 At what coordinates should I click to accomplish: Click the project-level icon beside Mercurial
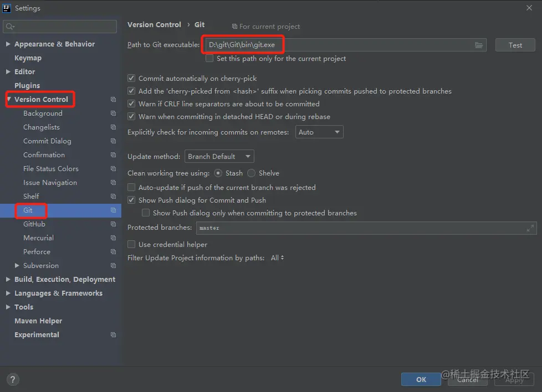pyautogui.click(x=113, y=238)
